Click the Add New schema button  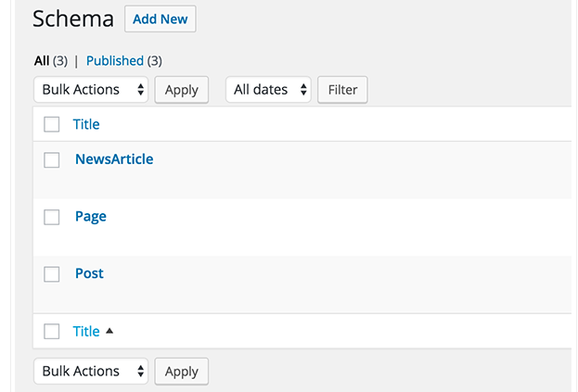pos(160,19)
